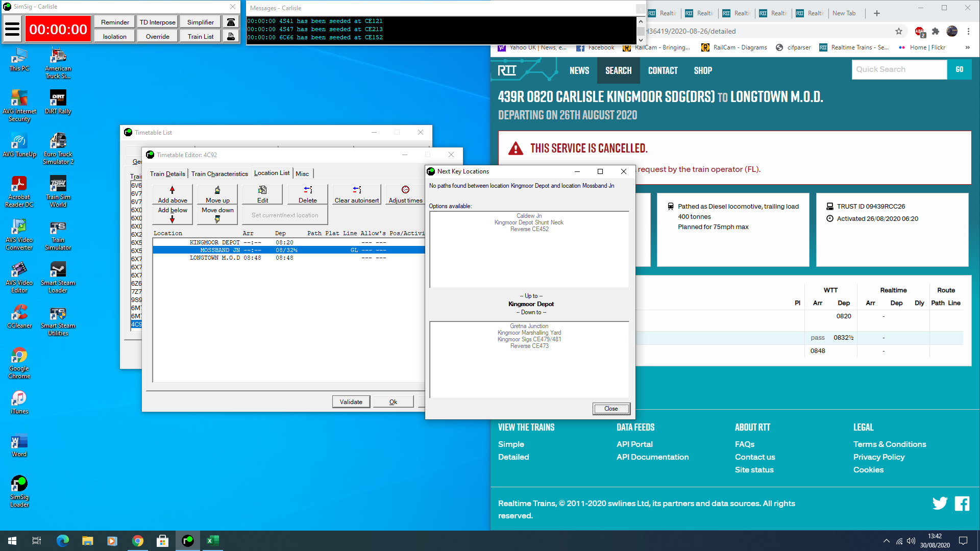Open the Privacy Policy footer link
This screenshot has width=980, height=551.
[879, 457]
